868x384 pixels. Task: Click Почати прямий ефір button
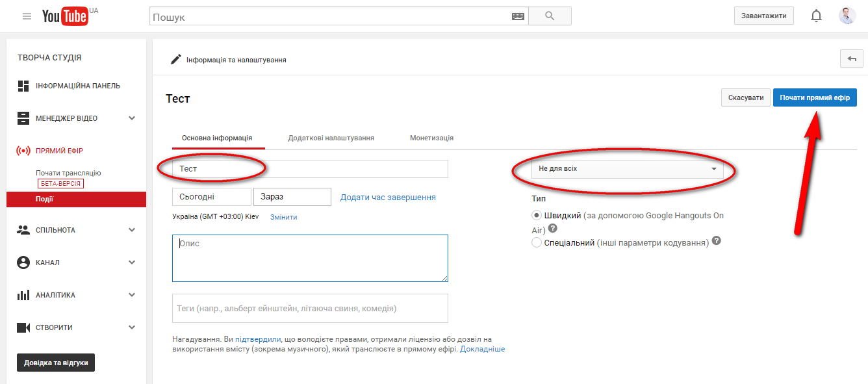point(815,97)
